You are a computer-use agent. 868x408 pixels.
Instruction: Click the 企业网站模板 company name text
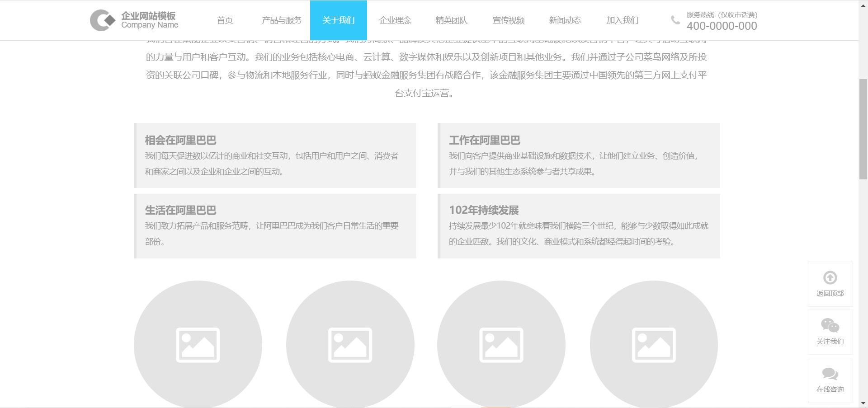pyautogui.click(x=148, y=16)
